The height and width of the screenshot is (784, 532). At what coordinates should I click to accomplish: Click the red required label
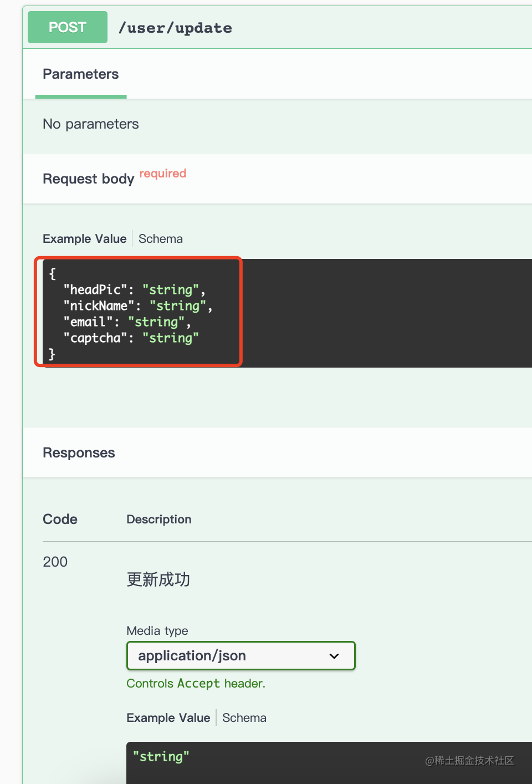[x=162, y=174]
